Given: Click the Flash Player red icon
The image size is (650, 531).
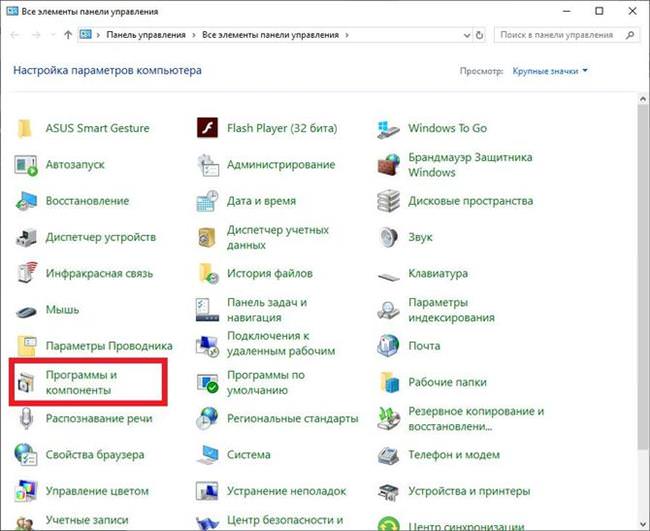Looking at the screenshot, I should 207,128.
